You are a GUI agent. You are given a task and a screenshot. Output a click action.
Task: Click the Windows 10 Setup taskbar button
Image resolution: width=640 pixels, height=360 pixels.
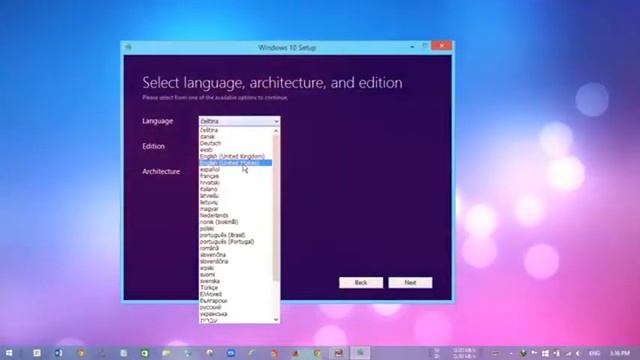(360, 353)
